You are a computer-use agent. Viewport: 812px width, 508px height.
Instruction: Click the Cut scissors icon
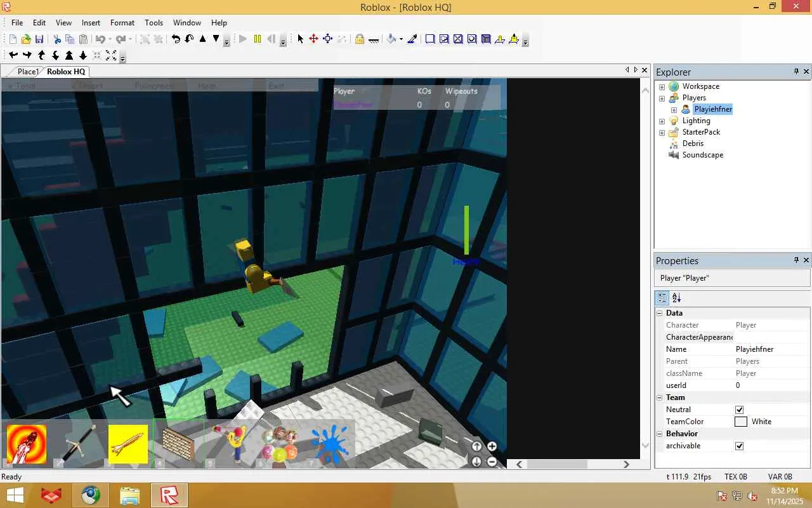click(x=57, y=39)
